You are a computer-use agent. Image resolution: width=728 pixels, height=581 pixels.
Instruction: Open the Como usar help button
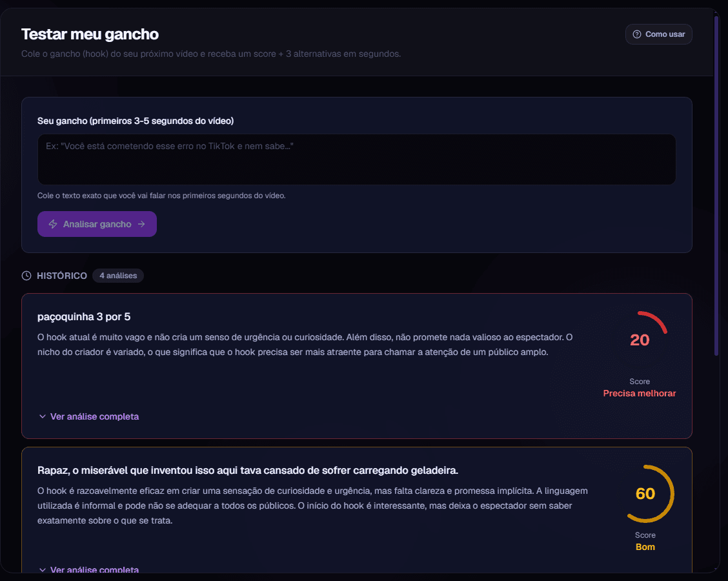click(x=658, y=34)
